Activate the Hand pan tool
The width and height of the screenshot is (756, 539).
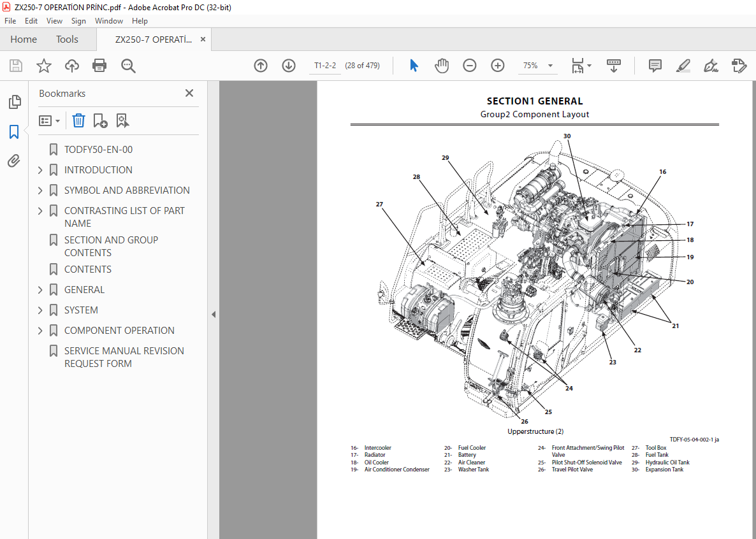pos(441,66)
